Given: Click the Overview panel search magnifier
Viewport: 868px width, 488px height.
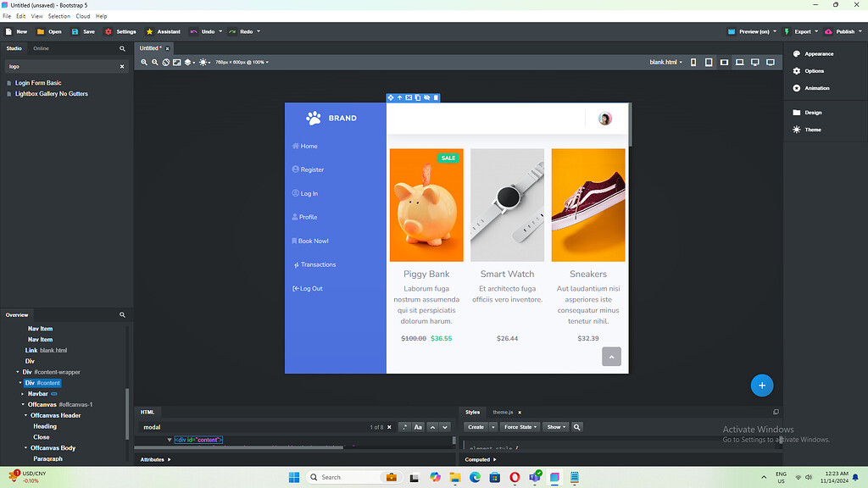Looking at the screenshot, I should pyautogui.click(x=122, y=314).
